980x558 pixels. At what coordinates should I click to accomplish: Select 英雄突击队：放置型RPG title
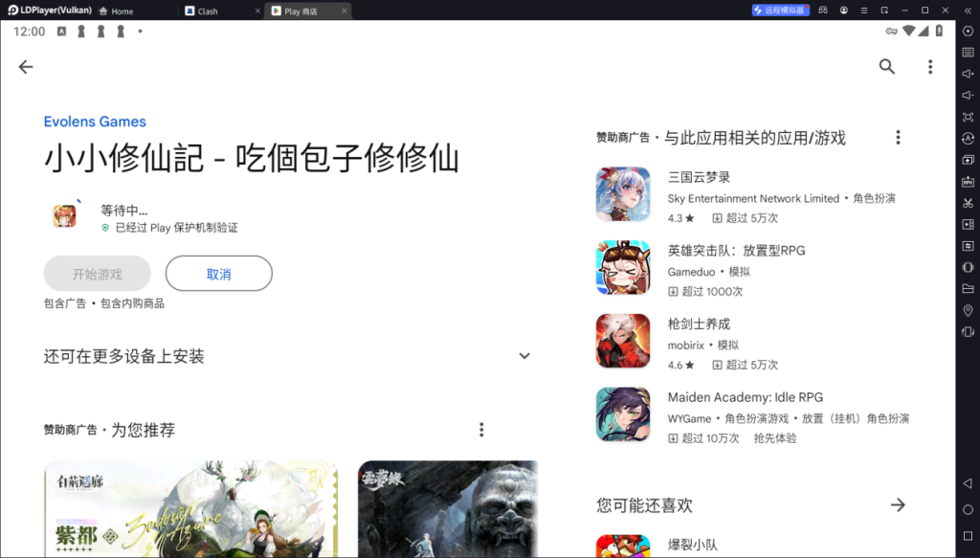click(736, 251)
